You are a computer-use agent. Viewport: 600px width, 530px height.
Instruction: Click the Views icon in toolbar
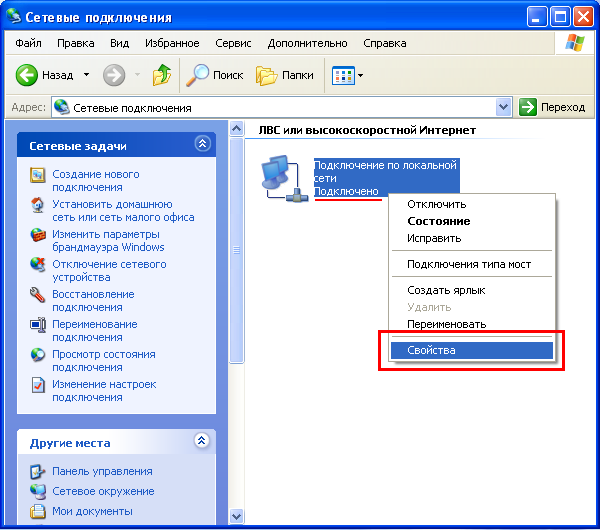click(x=343, y=75)
